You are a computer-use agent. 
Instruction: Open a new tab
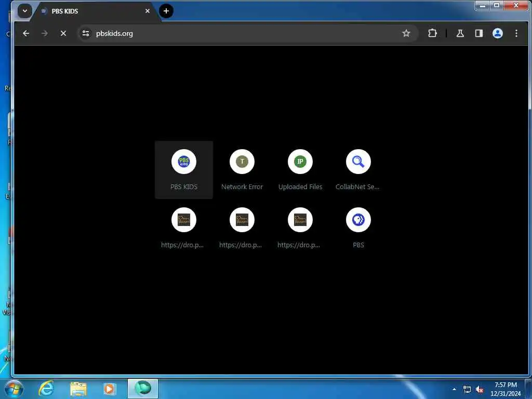click(166, 11)
